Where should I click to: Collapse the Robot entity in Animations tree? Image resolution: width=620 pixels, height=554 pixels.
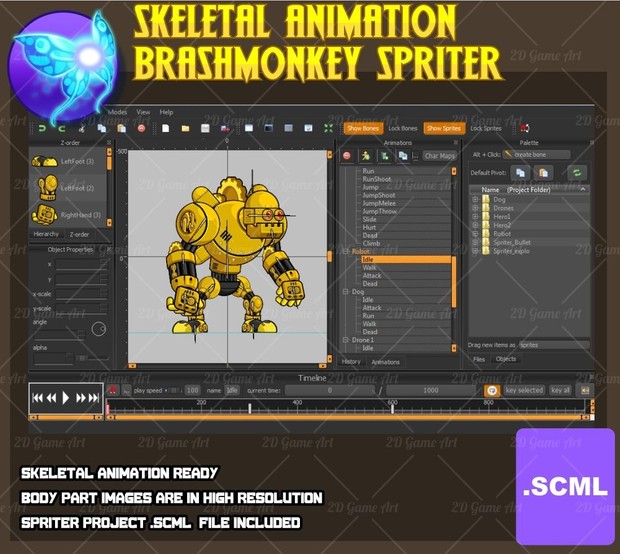point(346,251)
